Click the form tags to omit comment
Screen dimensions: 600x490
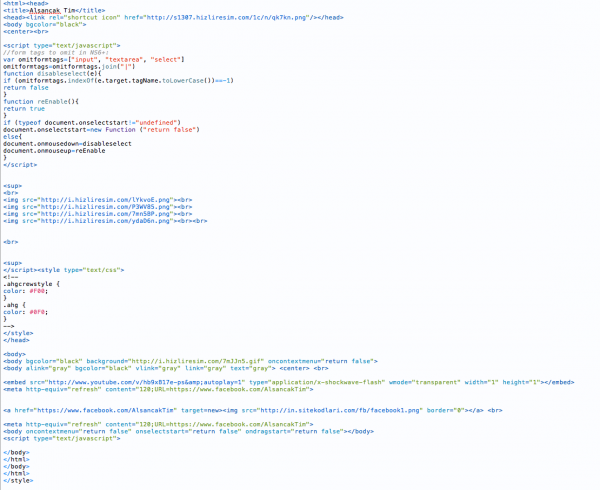point(56,52)
